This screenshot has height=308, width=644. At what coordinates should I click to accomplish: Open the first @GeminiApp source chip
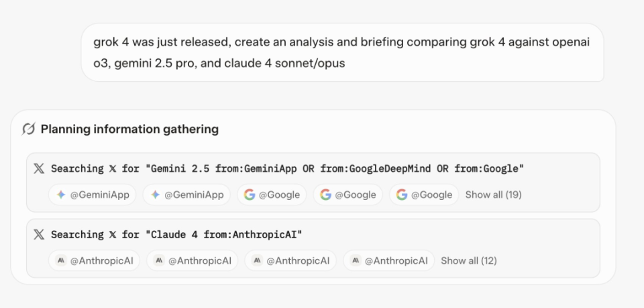click(93, 195)
